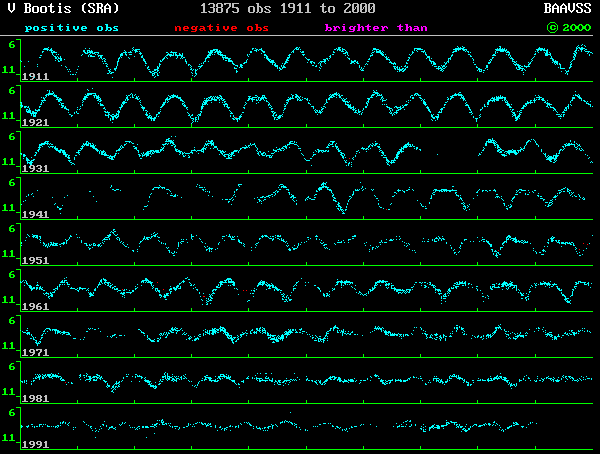The height and width of the screenshot is (454, 600).
Task: Click magnitude 11 axis label in 1951 row
Action: 9,254
